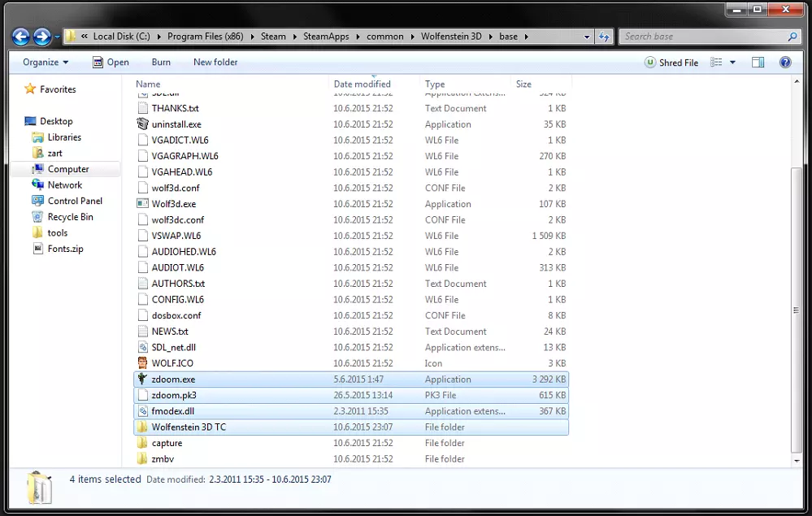812x516 pixels.
Task: Select the Wolf3d.exe application icon
Action: [142, 204]
